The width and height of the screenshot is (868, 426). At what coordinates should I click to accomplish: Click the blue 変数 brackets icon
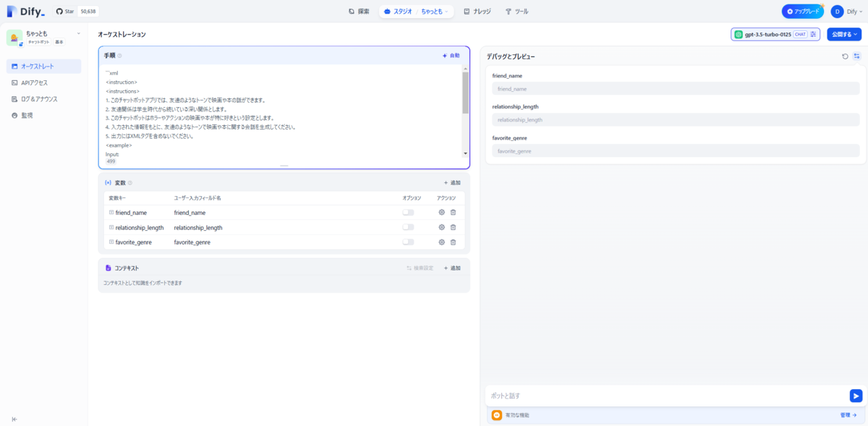[109, 183]
